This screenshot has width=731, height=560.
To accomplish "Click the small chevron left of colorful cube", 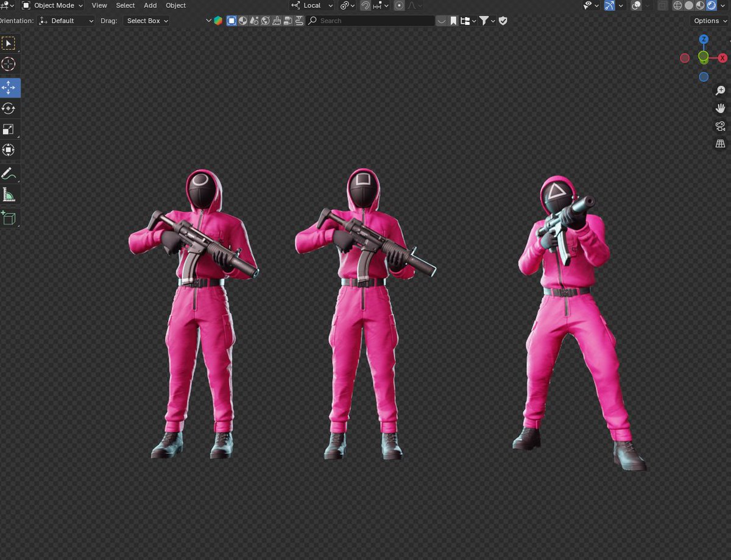I will coord(208,21).
